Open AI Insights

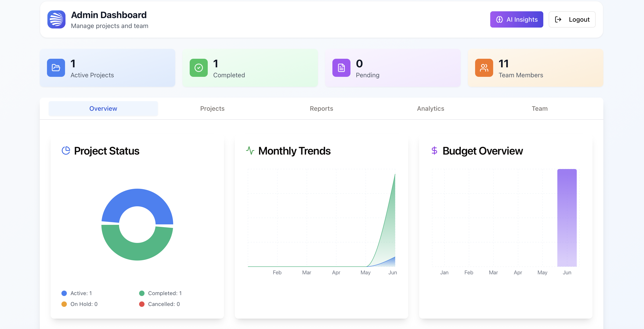[x=516, y=19]
